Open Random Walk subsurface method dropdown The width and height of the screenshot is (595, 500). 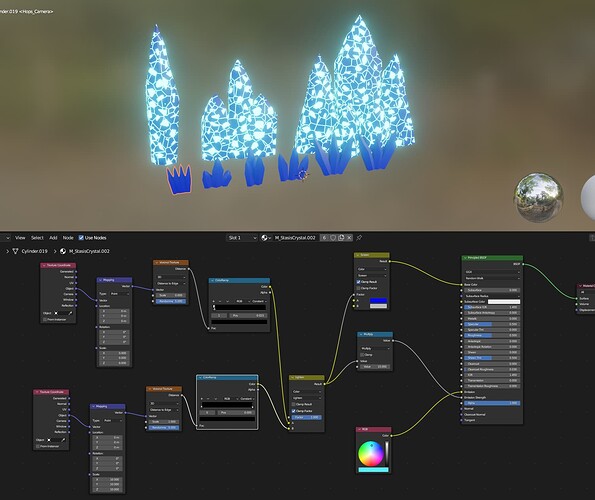pos(492,278)
